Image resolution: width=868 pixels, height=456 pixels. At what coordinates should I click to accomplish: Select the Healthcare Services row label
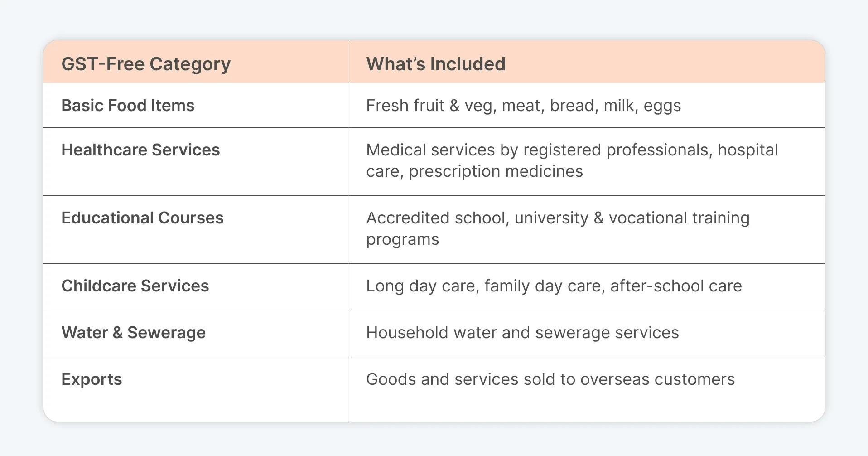(x=140, y=150)
